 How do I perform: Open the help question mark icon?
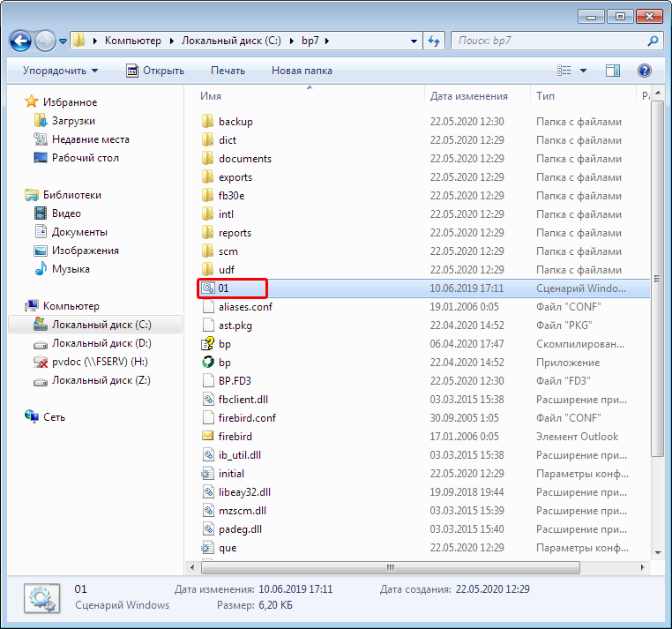click(x=644, y=71)
